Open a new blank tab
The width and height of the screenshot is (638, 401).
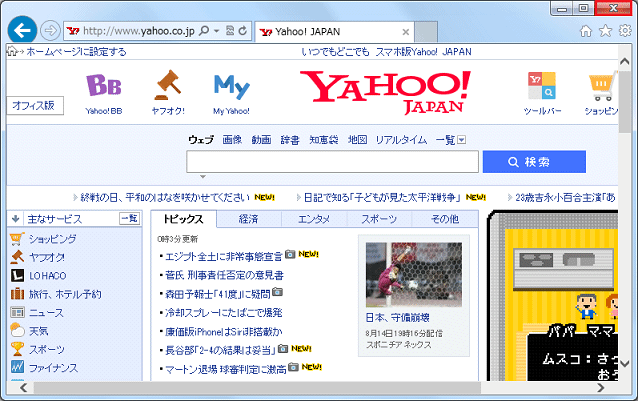[426, 32]
